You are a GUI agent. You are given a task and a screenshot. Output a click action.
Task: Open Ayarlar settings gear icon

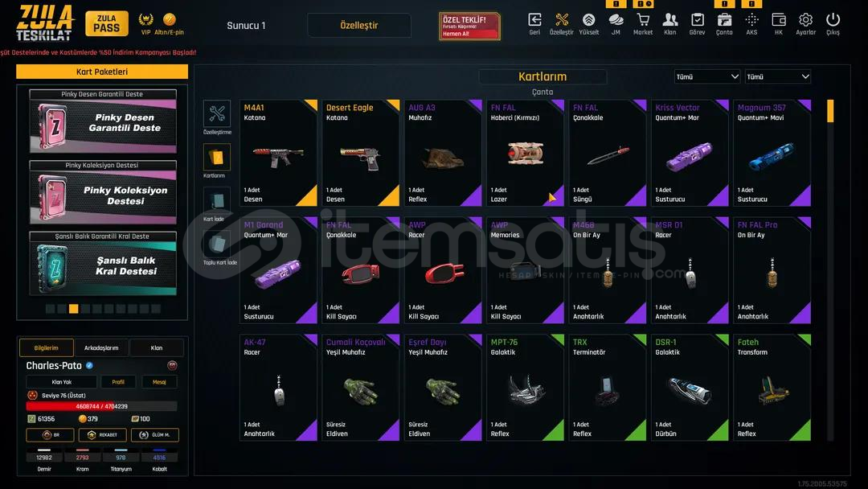[x=805, y=20]
